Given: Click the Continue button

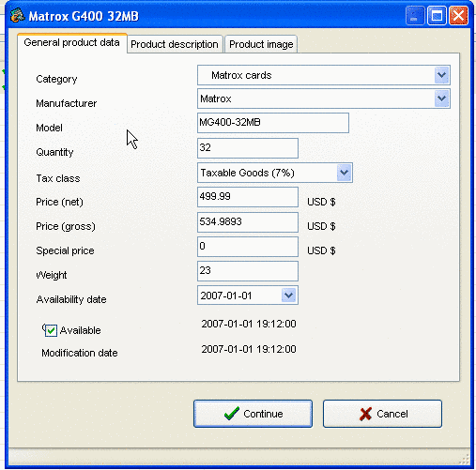Looking at the screenshot, I should (x=253, y=414).
